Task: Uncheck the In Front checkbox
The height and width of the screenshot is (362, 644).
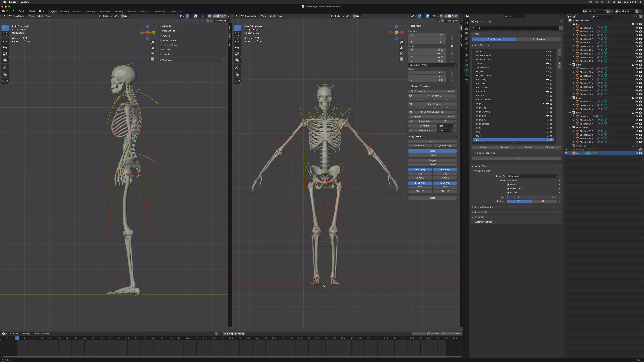Action: pos(508,193)
